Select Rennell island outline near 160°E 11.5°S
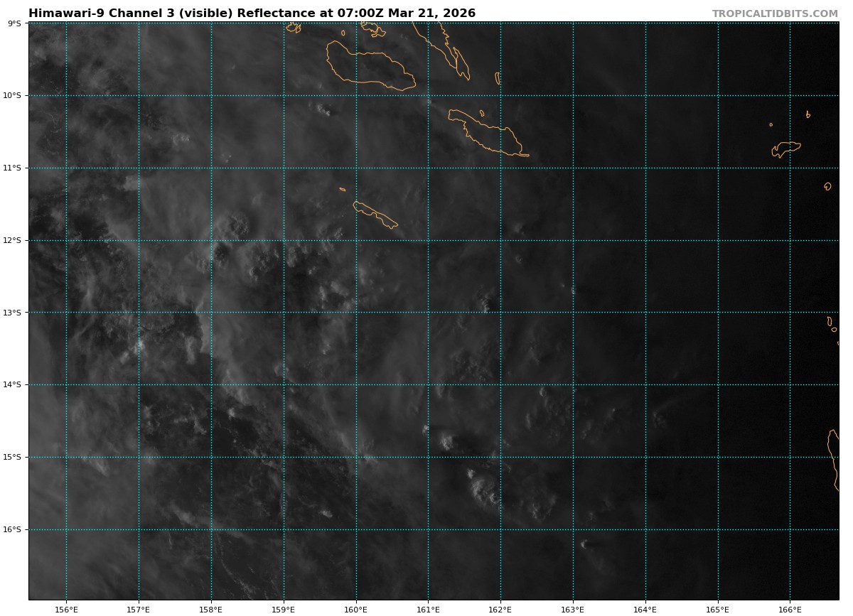This screenshot has width=853, height=616. tap(375, 215)
